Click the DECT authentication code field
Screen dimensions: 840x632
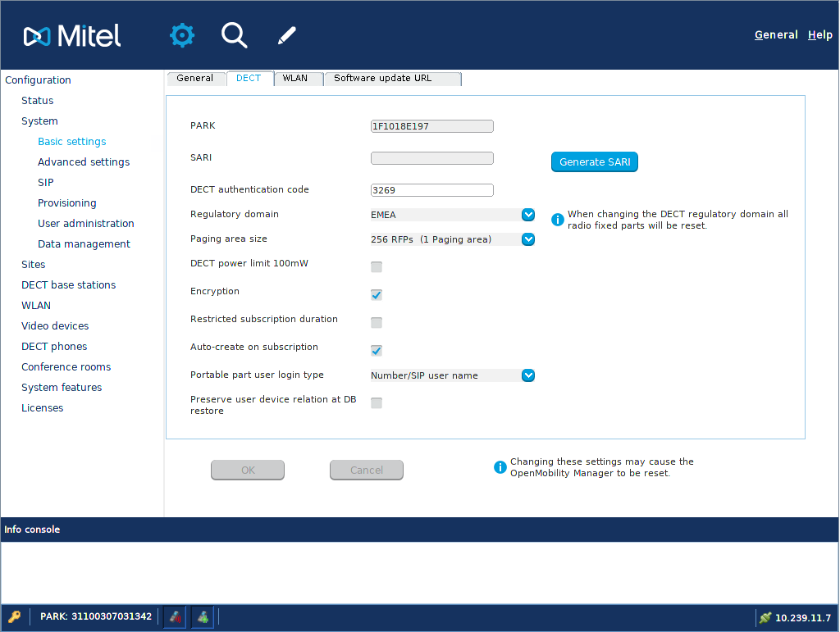pos(431,190)
